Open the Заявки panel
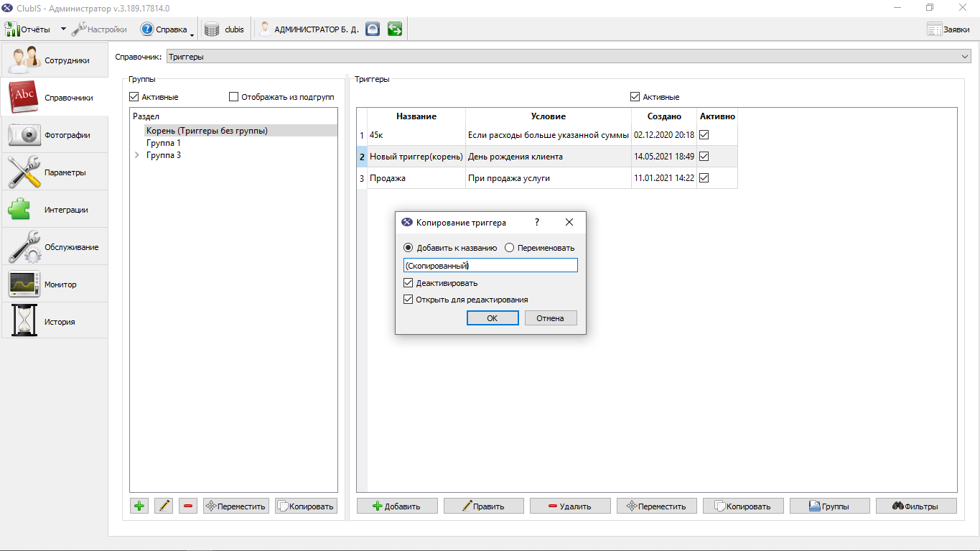Image resolution: width=980 pixels, height=551 pixels. (948, 29)
